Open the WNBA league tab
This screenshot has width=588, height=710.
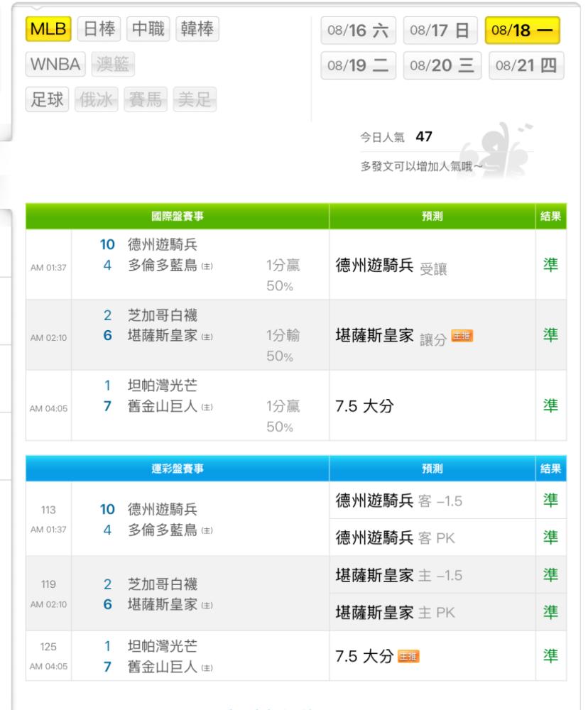pos(55,65)
